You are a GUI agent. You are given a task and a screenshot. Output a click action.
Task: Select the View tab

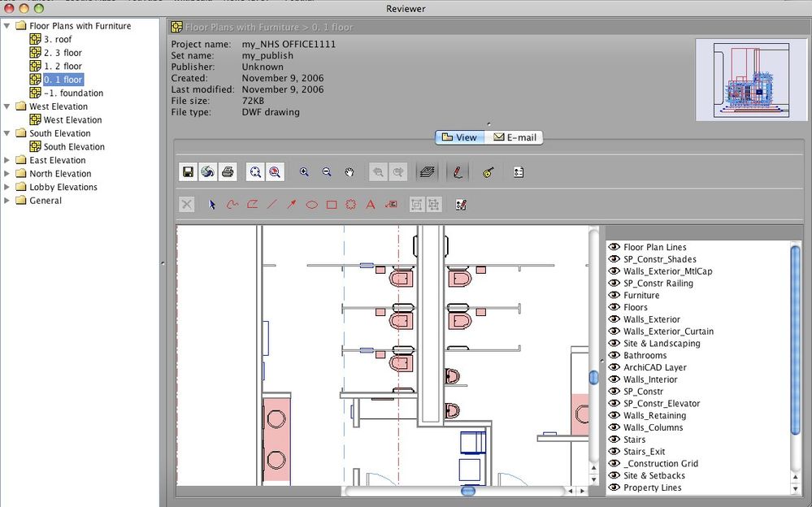458,137
